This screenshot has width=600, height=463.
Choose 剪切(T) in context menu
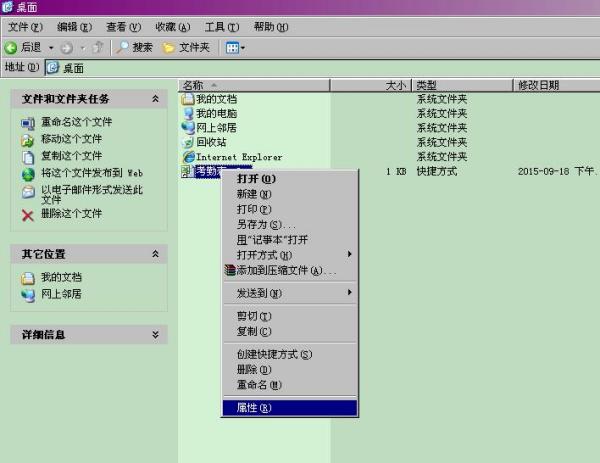[x=290, y=316]
